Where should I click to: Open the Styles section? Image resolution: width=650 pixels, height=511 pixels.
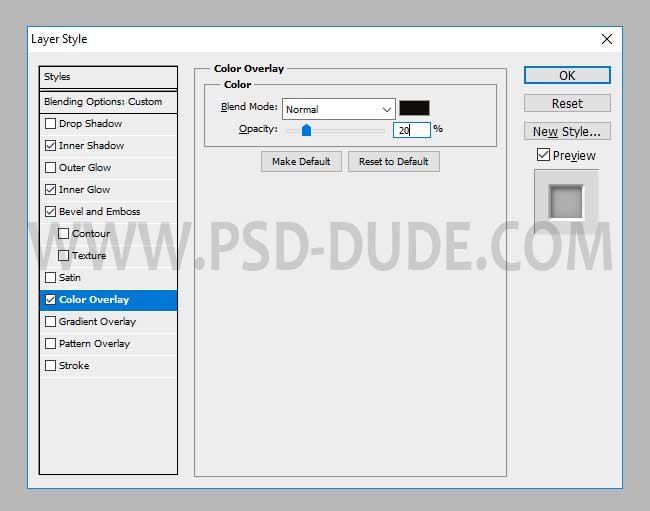click(x=108, y=77)
